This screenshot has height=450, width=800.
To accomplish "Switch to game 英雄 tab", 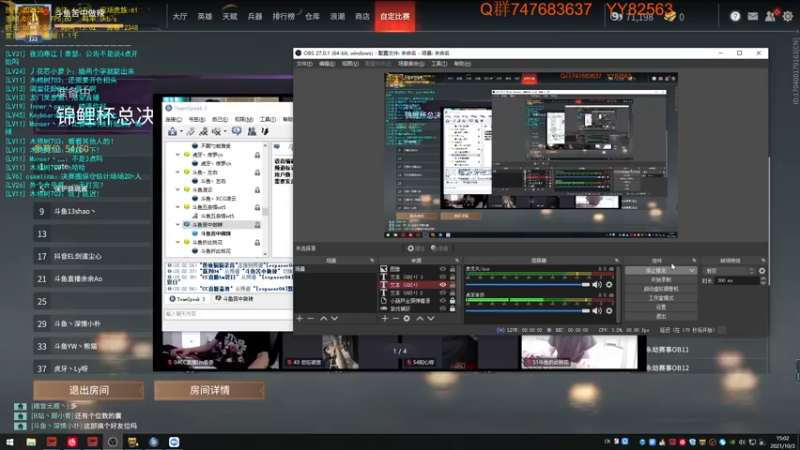I will point(205,16).
